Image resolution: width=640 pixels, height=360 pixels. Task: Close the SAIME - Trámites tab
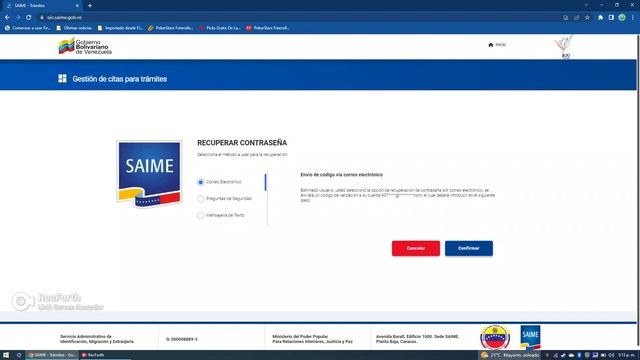[x=77, y=6]
